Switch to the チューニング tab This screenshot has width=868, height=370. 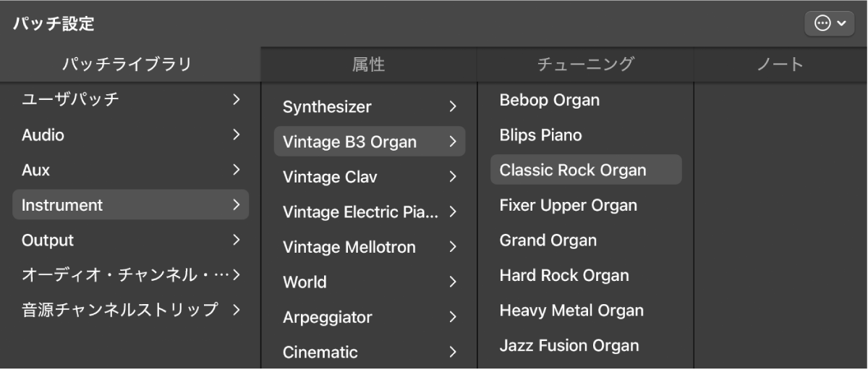point(585,64)
